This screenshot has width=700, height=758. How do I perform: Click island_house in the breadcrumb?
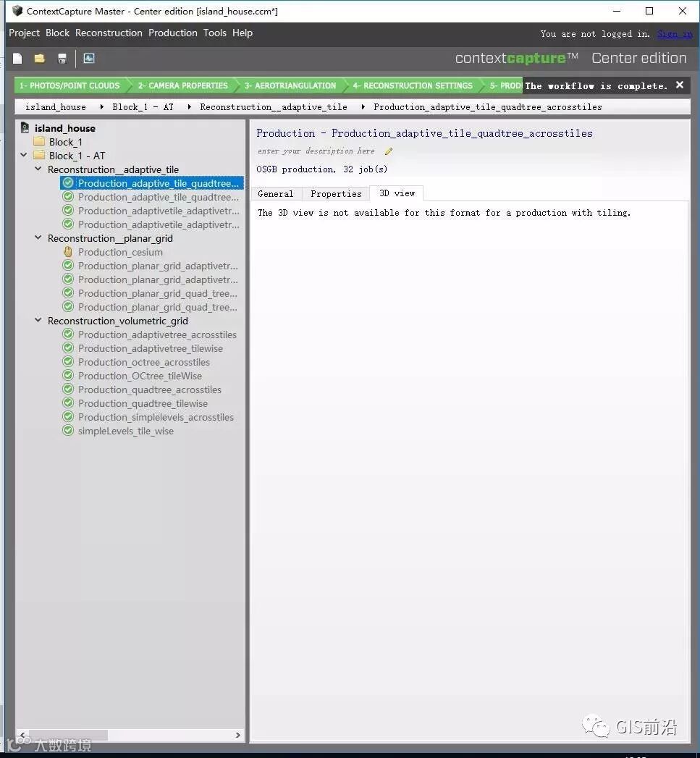pos(56,107)
